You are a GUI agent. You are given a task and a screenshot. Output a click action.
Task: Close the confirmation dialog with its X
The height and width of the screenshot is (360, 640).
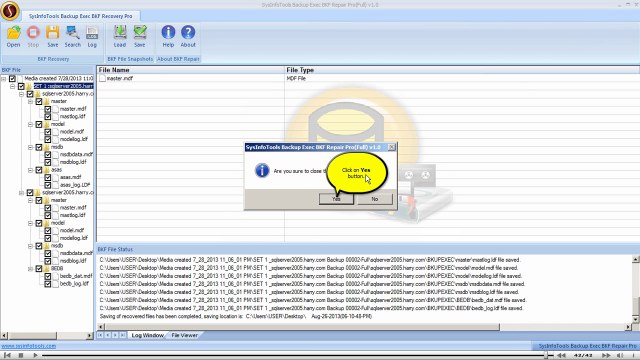(391, 147)
